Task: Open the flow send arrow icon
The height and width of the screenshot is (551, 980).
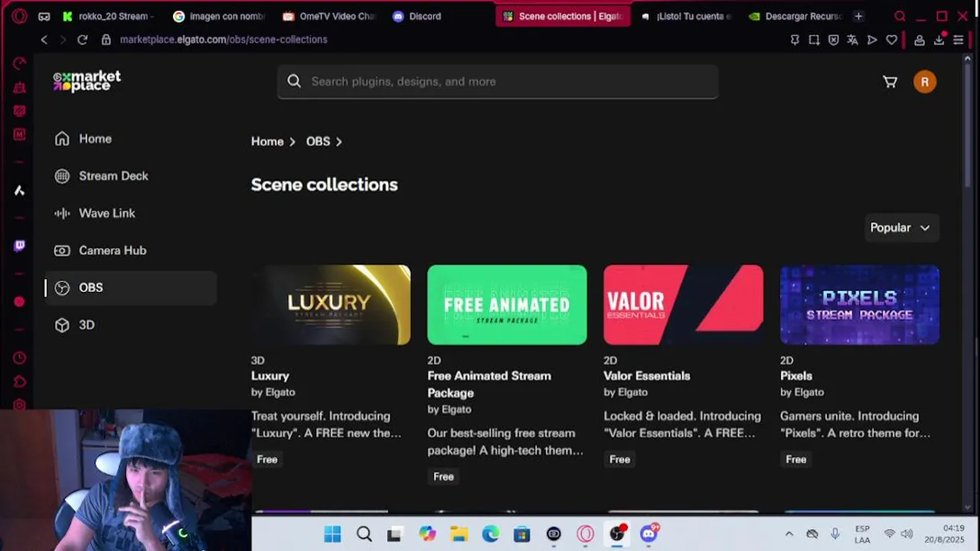Action: click(x=872, y=40)
